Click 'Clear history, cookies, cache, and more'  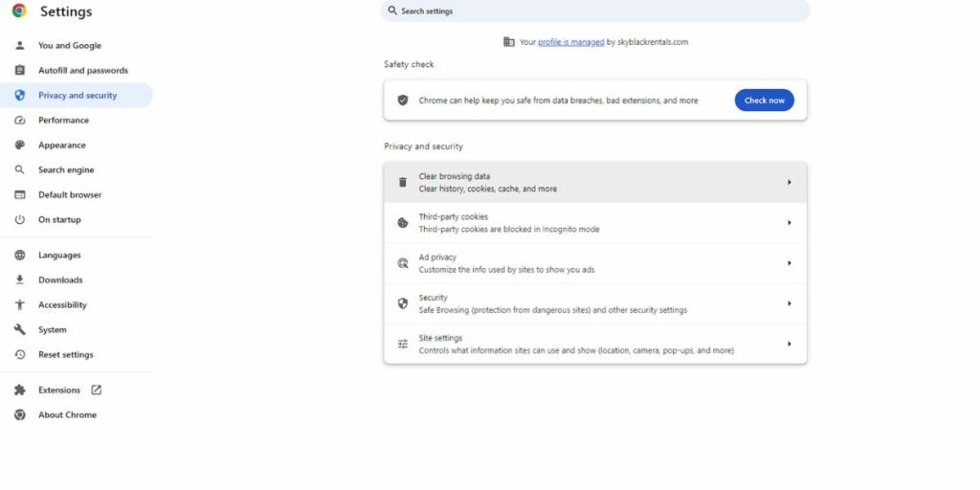(487, 189)
